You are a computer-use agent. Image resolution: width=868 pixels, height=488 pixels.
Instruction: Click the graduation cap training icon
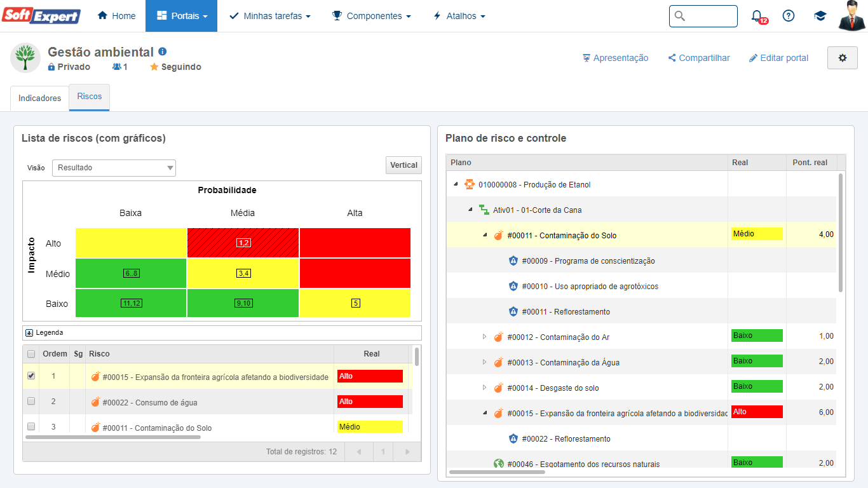pyautogui.click(x=820, y=16)
